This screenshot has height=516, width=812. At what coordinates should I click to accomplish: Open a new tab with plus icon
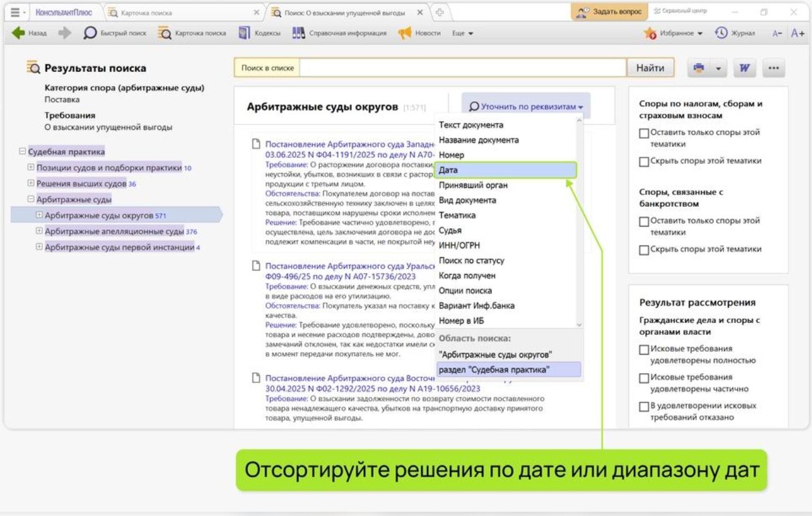click(440, 12)
